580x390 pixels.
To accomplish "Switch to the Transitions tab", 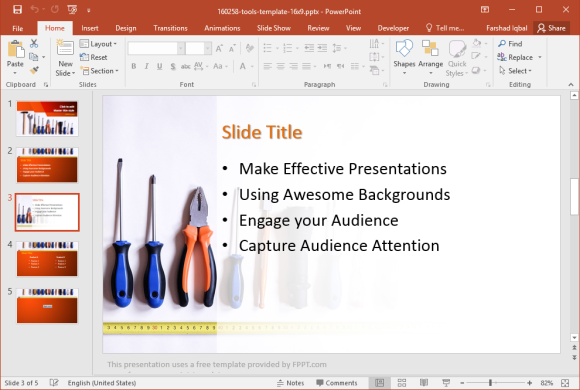I will click(x=170, y=28).
